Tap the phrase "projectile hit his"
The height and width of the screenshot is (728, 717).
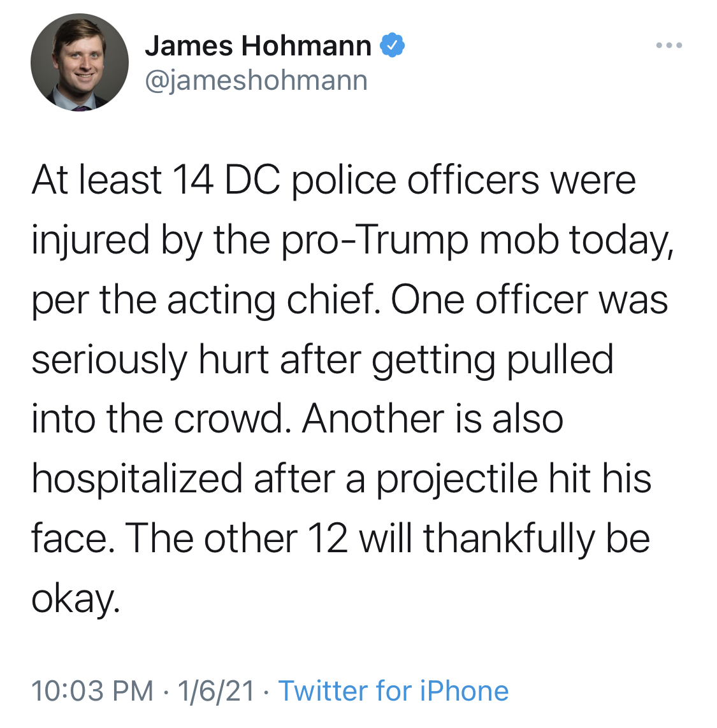(x=513, y=479)
